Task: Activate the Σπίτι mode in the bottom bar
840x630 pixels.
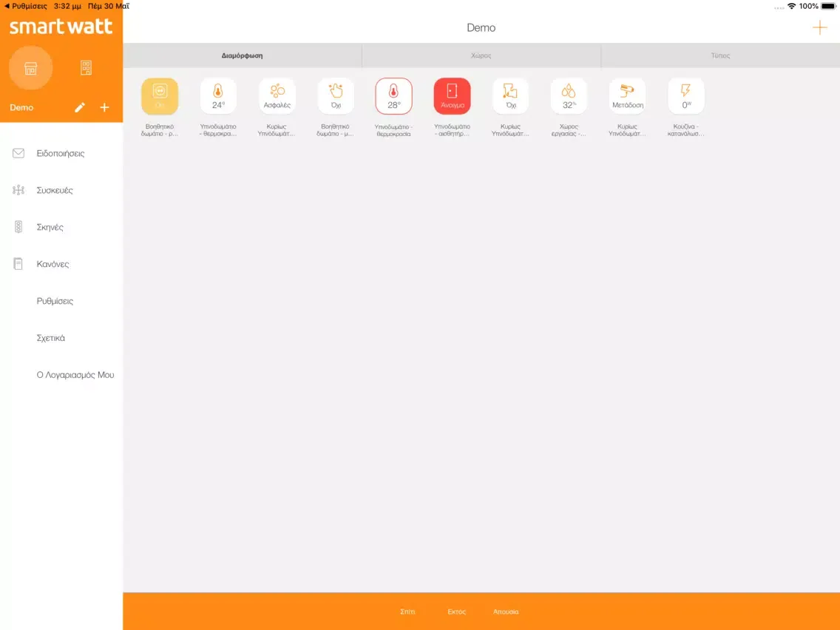Action: (x=407, y=612)
